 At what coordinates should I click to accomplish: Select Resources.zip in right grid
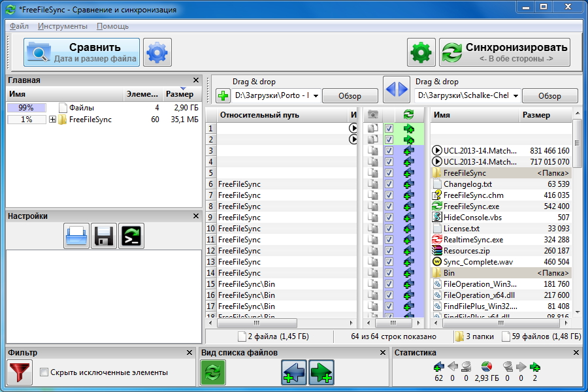click(501, 251)
